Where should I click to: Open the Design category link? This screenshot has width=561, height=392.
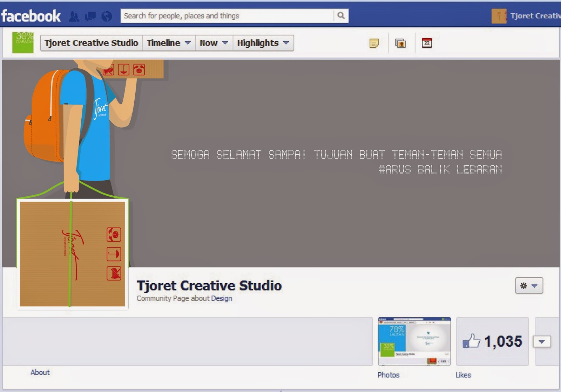click(x=222, y=298)
